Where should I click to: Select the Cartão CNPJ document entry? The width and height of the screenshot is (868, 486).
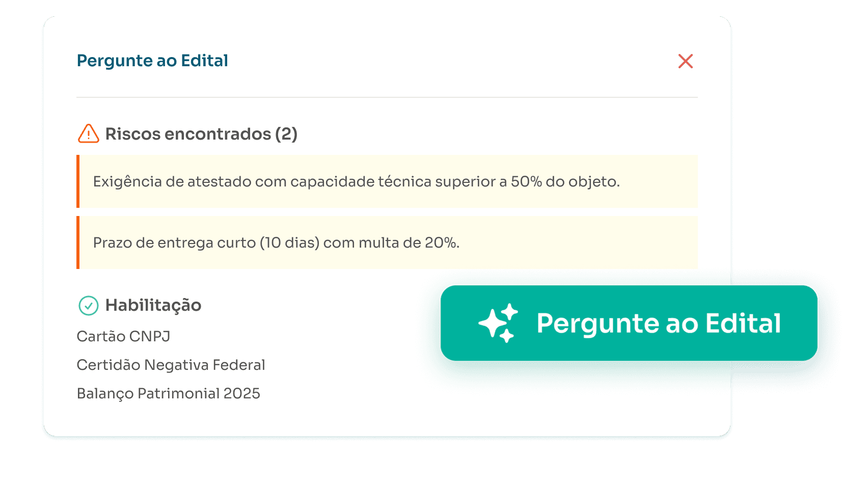(124, 336)
